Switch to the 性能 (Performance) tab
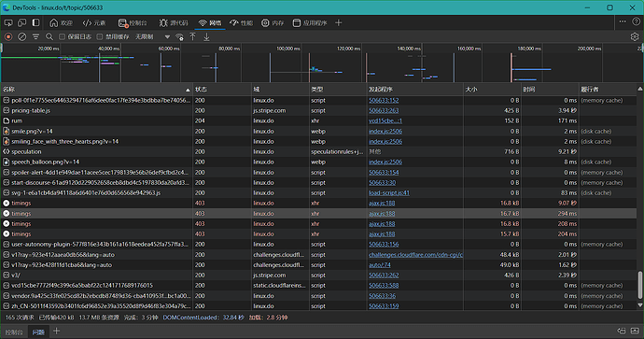Image resolution: width=644 pixels, height=339 pixels. point(242,23)
